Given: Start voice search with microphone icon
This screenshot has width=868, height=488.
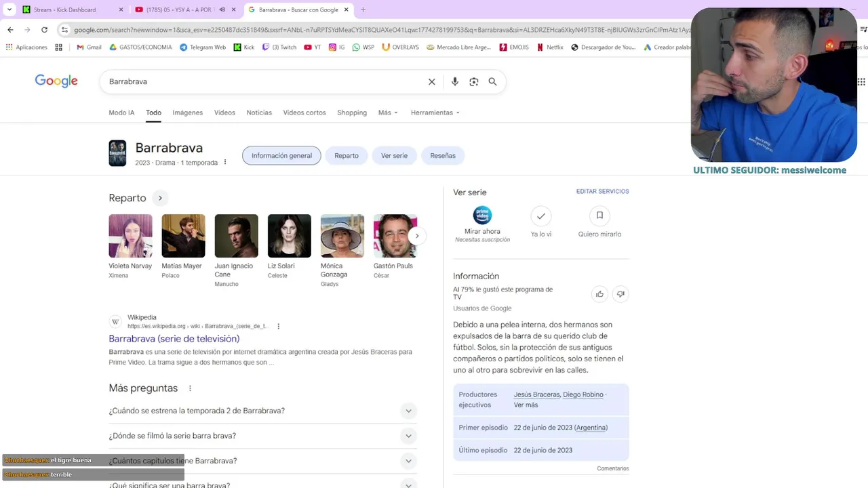Looking at the screenshot, I should tap(455, 81).
